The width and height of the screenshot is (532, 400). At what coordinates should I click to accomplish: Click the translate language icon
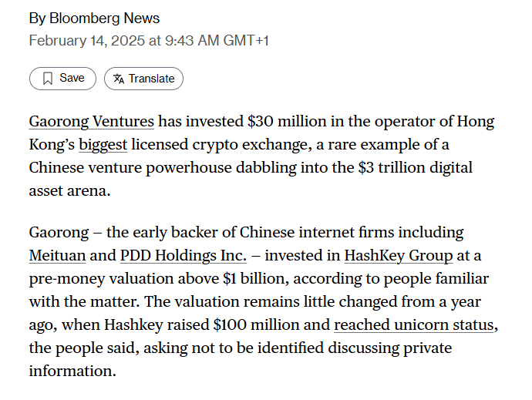(x=119, y=79)
